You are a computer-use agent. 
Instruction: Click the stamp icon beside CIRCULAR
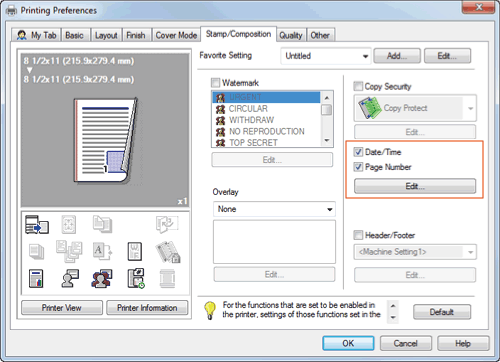pos(220,109)
